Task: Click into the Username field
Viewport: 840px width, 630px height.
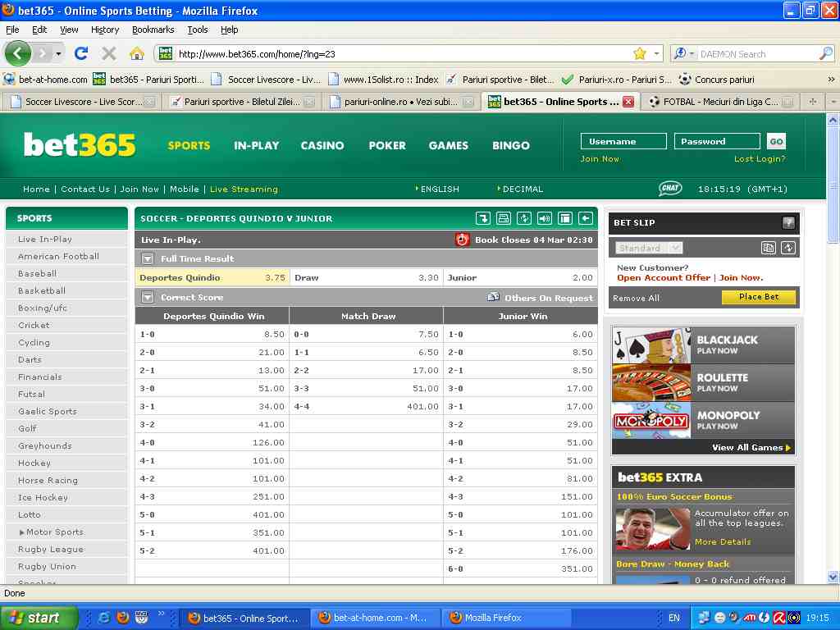Action: pyautogui.click(x=623, y=141)
